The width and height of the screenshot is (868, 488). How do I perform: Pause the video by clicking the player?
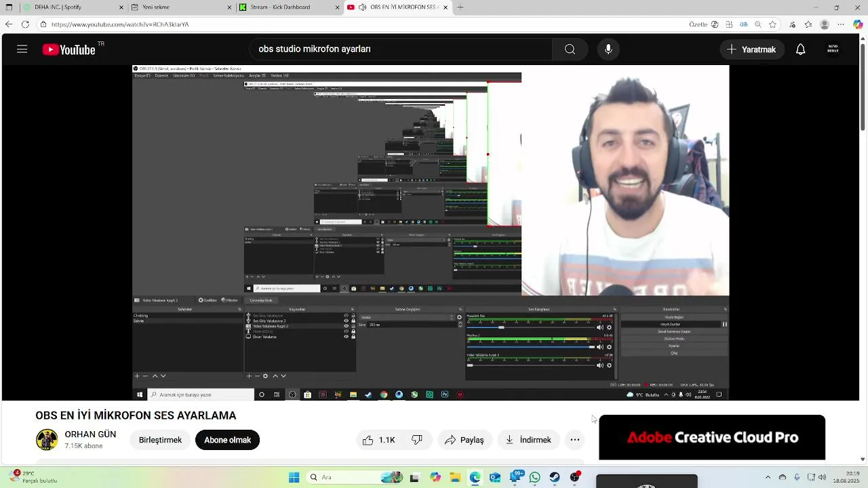point(431,232)
